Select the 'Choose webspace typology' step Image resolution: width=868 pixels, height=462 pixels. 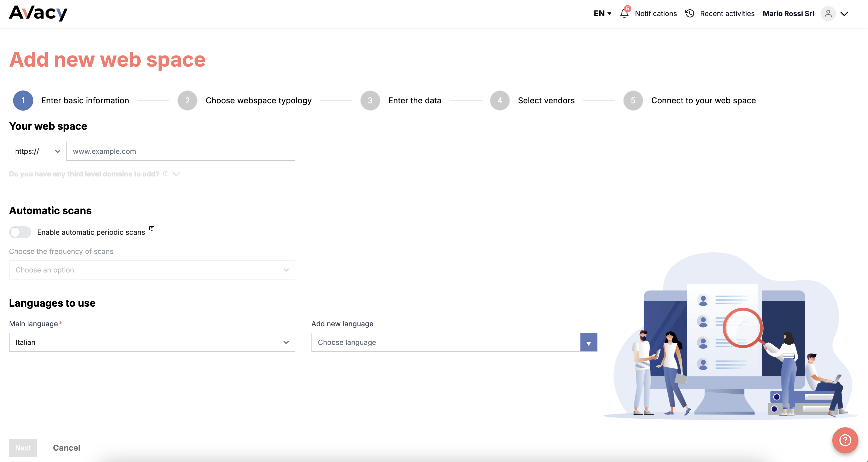pyautogui.click(x=258, y=100)
